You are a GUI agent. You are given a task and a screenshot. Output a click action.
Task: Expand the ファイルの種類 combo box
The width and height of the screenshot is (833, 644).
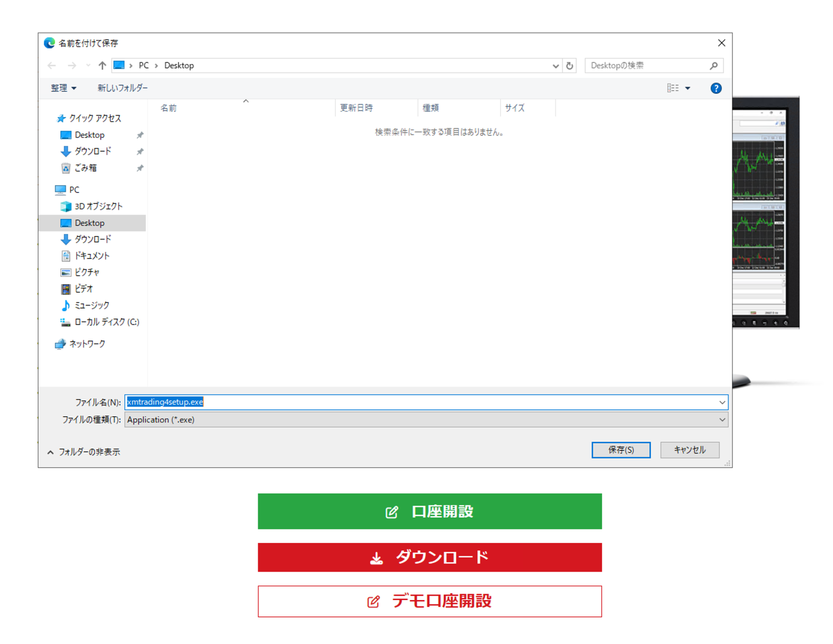point(722,420)
